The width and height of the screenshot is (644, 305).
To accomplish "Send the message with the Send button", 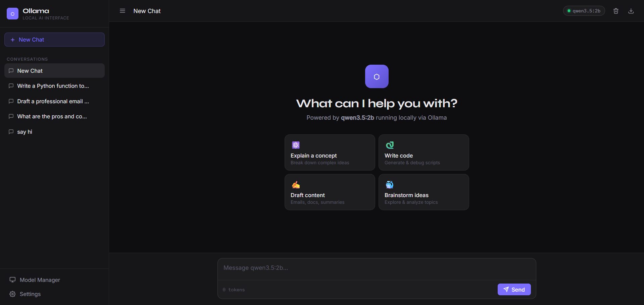I will 514,290.
